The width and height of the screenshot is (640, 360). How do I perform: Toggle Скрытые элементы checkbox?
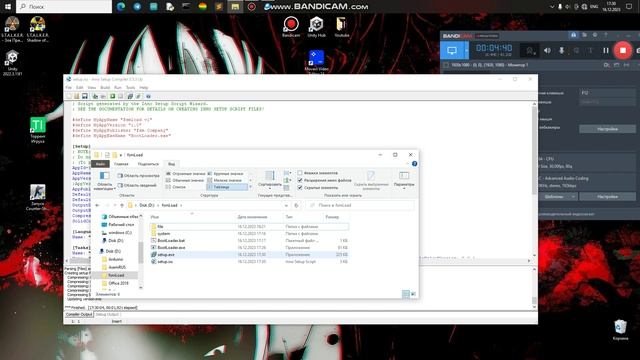(x=300, y=187)
